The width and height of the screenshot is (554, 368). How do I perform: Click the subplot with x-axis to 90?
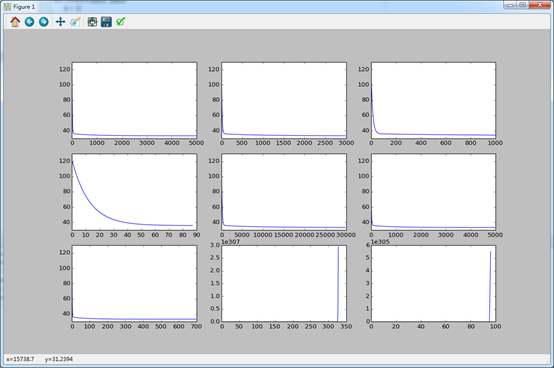pos(134,191)
